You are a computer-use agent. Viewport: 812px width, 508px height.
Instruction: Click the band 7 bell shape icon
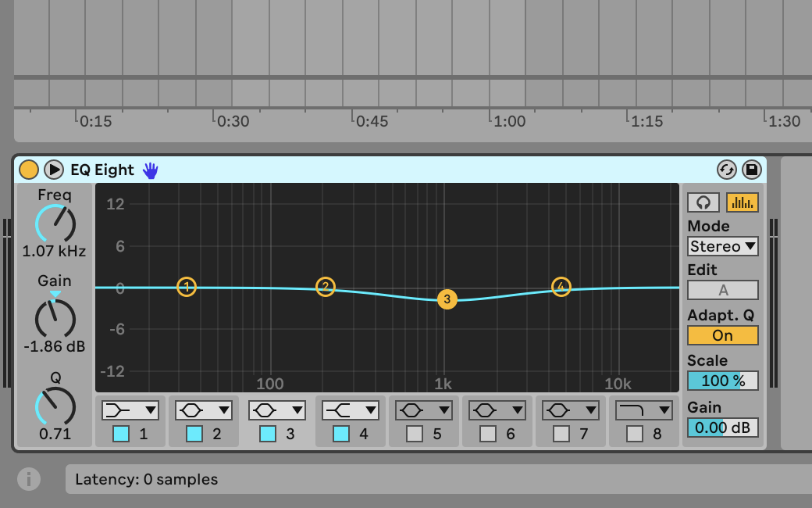point(558,410)
